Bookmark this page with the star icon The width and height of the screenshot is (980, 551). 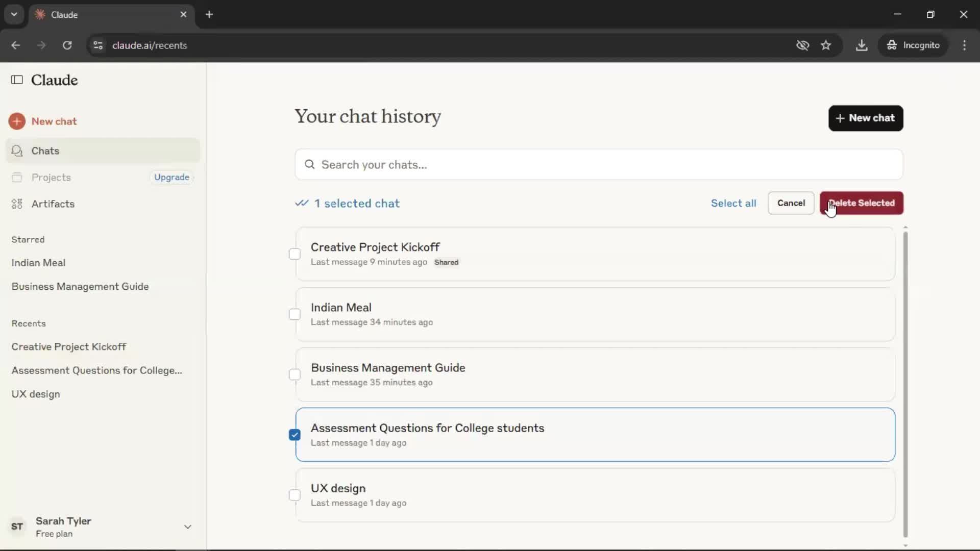point(826,45)
